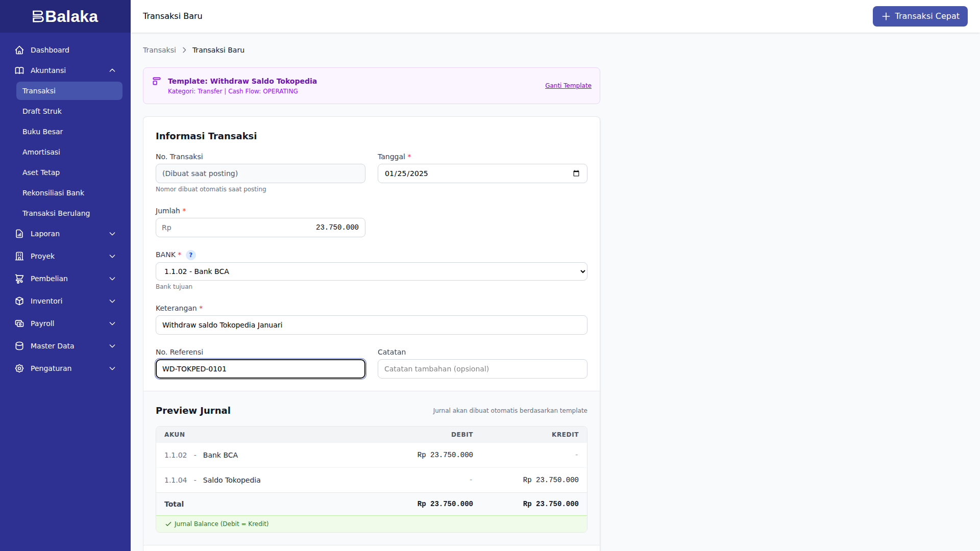Click the Catatan tambahan input field

click(482, 369)
